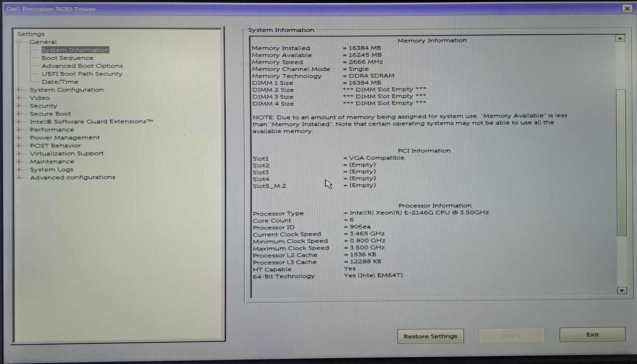Click the vertical scrollbar thumb

621,162
